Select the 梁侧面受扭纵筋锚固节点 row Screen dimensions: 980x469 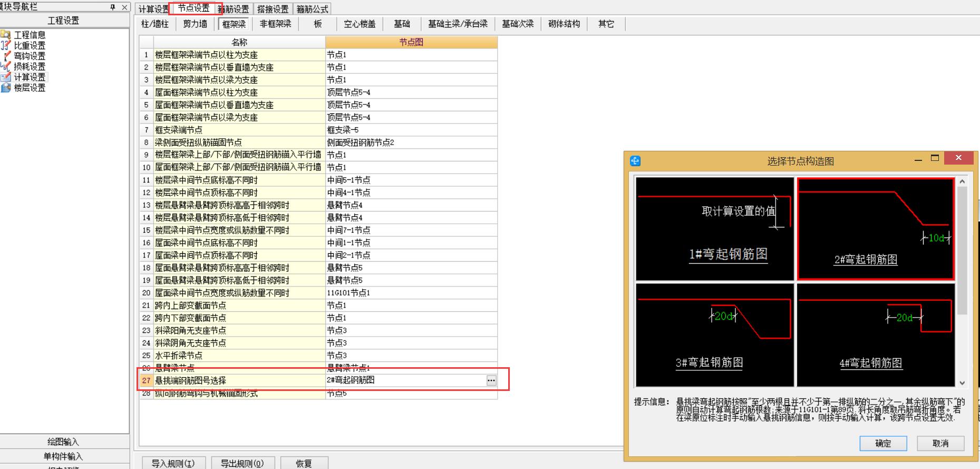click(x=239, y=142)
